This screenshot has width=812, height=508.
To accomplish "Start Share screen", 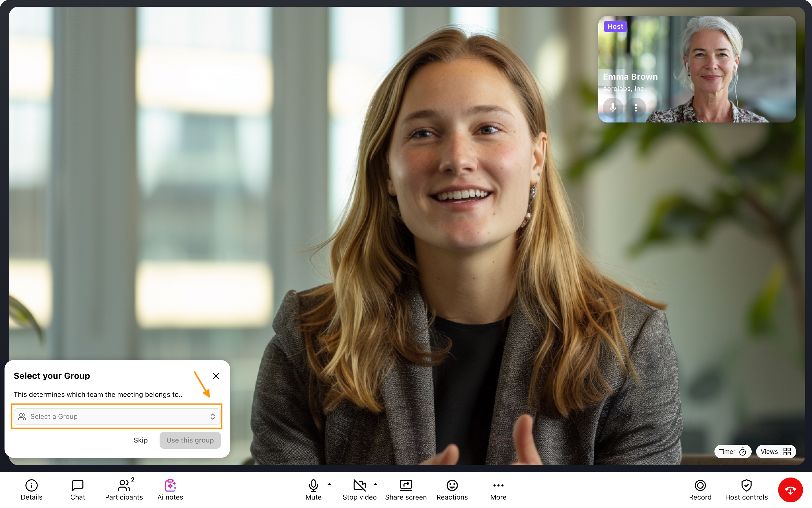I will tap(406, 490).
